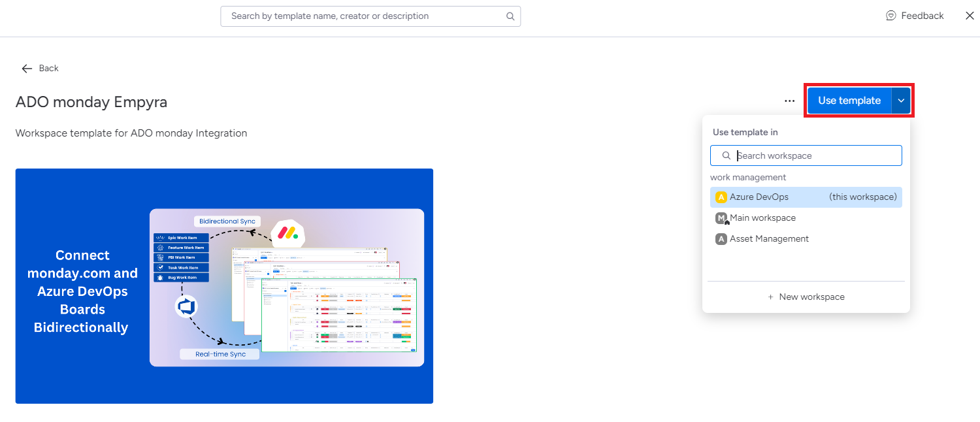Click the Bidirectional Sync label in preview
The height and width of the screenshot is (422, 980).
(227, 221)
